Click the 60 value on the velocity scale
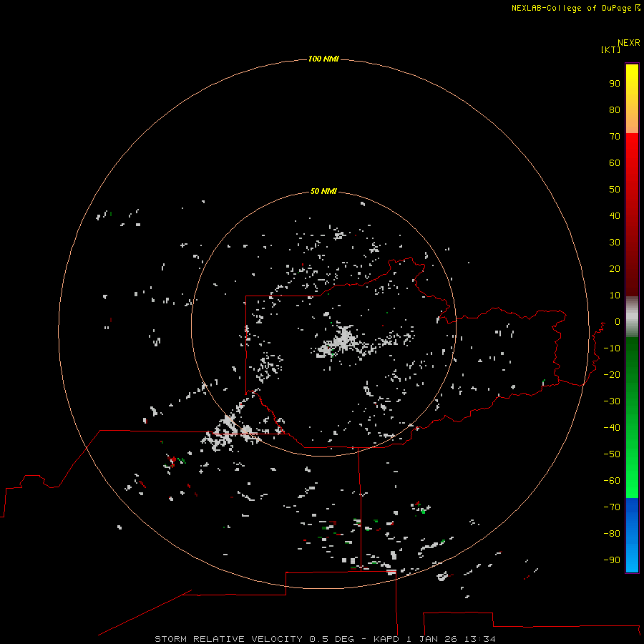This screenshot has height=644, width=644. [x=615, y=162]
